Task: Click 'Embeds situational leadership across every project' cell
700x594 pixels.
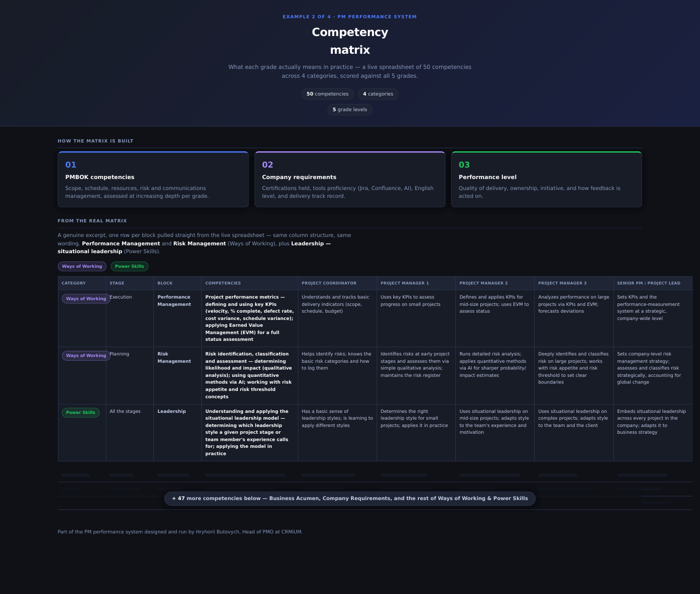Action: pos(653,433)
